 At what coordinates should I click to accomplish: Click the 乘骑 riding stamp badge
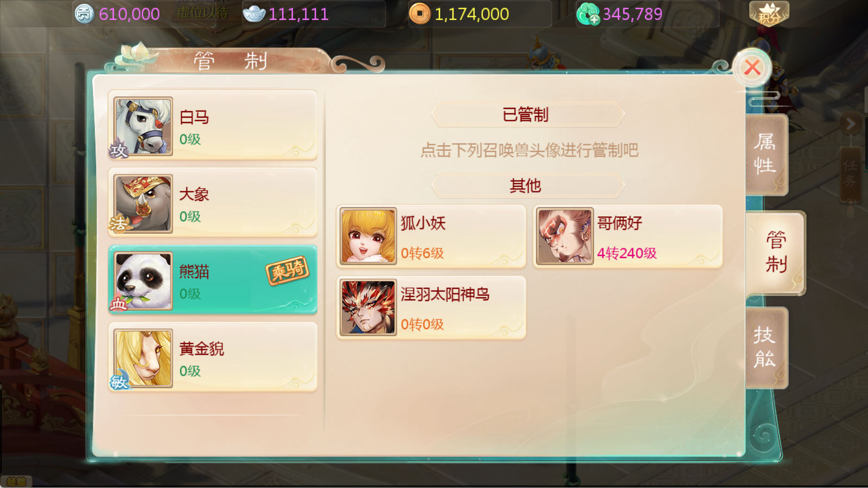coord(288,270)
